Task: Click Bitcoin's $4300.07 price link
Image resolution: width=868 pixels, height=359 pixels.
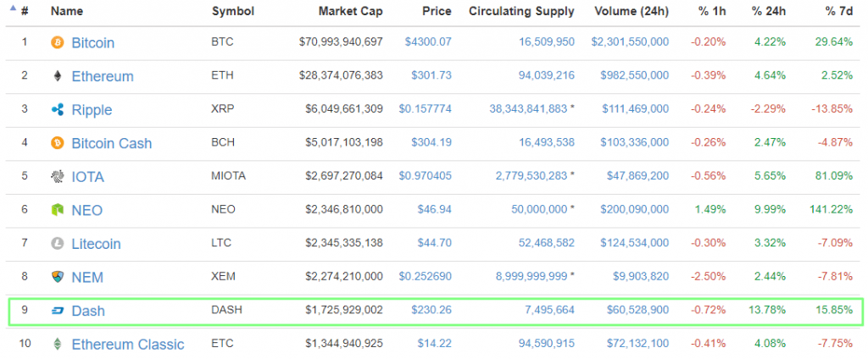Action: pos(428,41)
